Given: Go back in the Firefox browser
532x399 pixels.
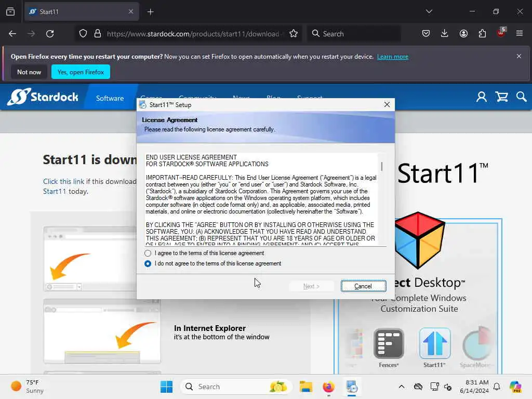Looking at the screenshot, I should point(12,34).
